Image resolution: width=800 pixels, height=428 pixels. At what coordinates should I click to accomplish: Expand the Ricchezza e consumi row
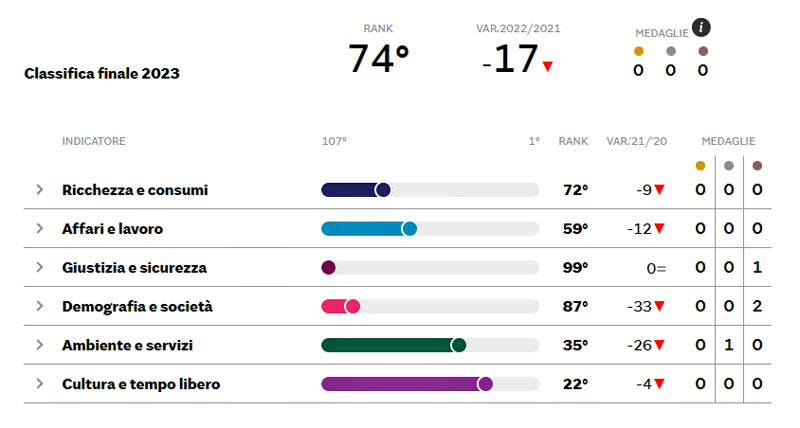[x=40, y=190]
